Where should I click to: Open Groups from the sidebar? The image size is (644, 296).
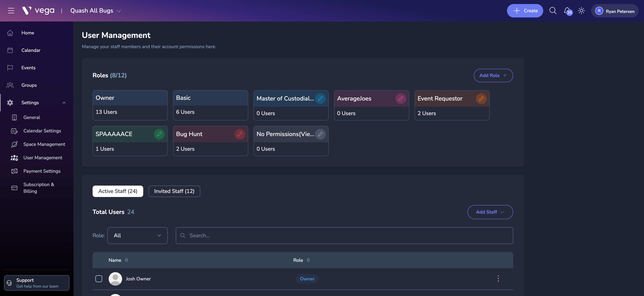pyautogui.click(x=29, y=85)
